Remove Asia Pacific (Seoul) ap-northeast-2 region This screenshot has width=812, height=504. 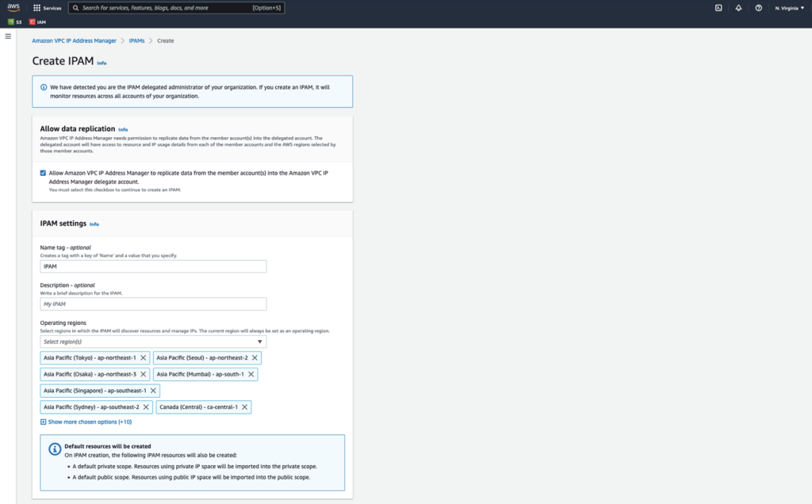(x=255, y=357)
